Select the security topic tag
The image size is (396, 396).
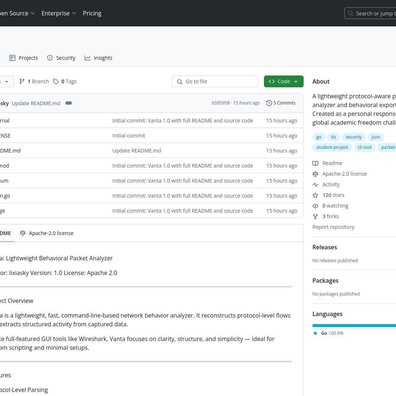click(x=353, y=137)
